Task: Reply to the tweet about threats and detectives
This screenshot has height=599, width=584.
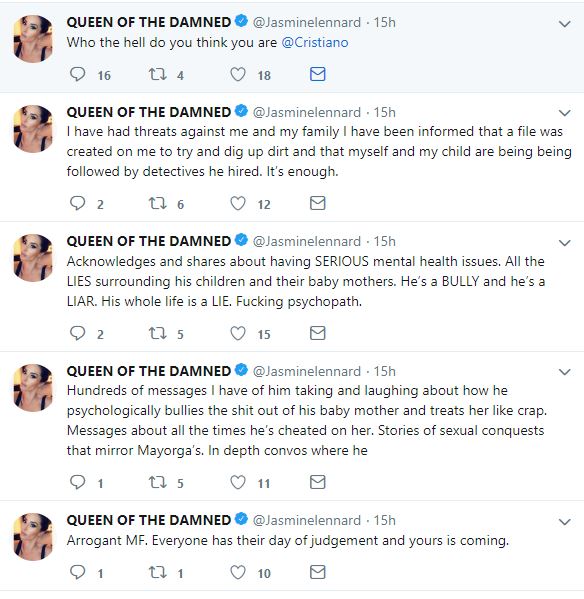Action: 78,203
